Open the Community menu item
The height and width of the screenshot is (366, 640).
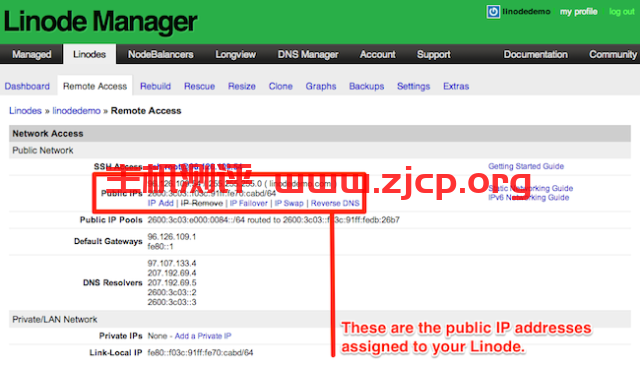(x=613, y=54)
